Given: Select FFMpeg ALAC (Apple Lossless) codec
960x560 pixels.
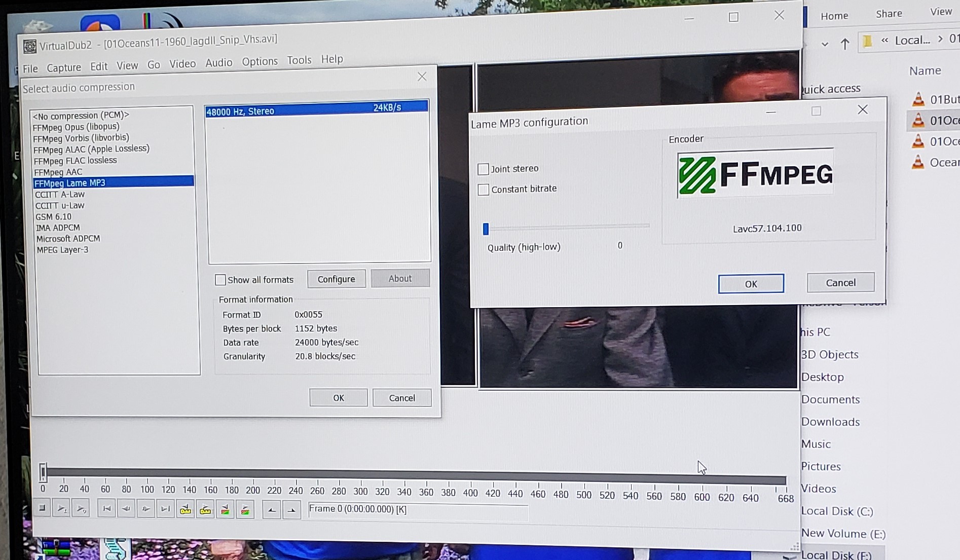Looking at the screenshot, I should pos(91,149).
